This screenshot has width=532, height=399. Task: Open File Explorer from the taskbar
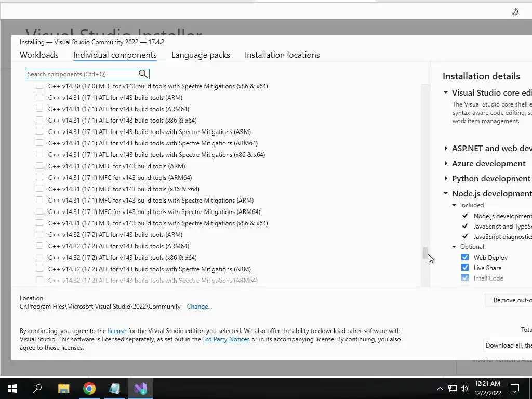coord(63,388)
